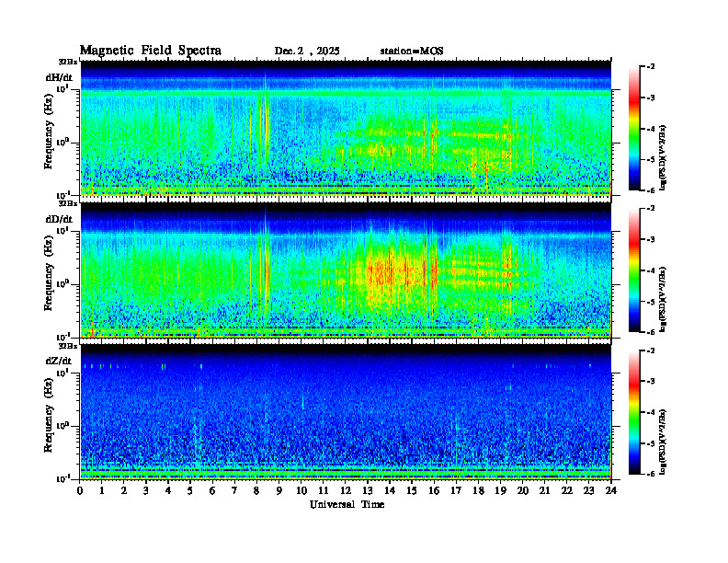Click hour 6 on the Universal Time axis

[212, 490]
